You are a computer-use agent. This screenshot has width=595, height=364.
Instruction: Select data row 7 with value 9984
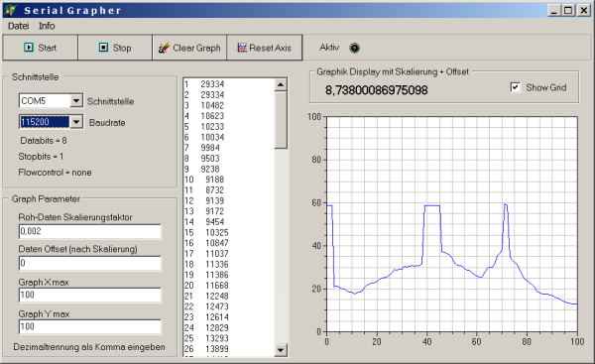229,148
